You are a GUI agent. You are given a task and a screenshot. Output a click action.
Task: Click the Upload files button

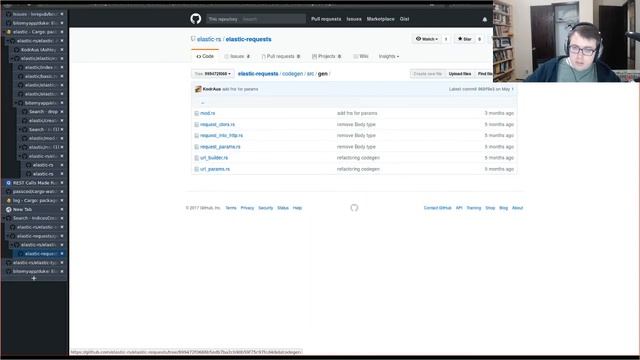(x=460, y=74)
